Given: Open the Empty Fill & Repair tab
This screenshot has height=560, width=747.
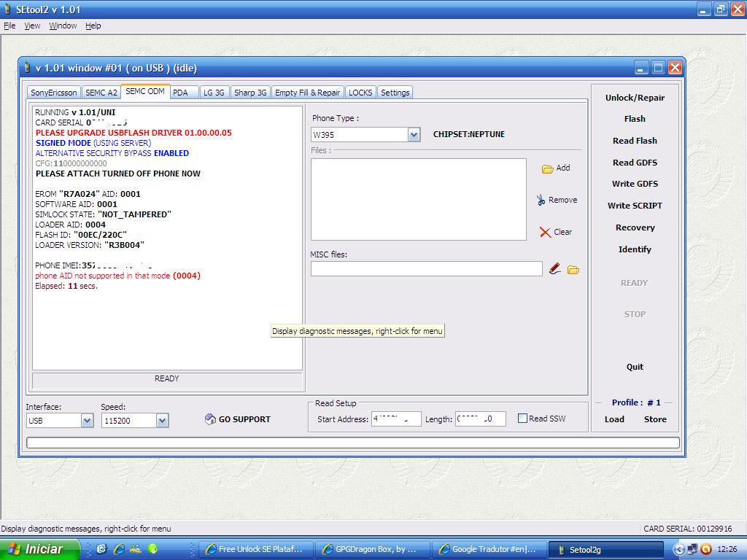Looking at the screenshot, I should pyautogui.click(x=307, y=93).
